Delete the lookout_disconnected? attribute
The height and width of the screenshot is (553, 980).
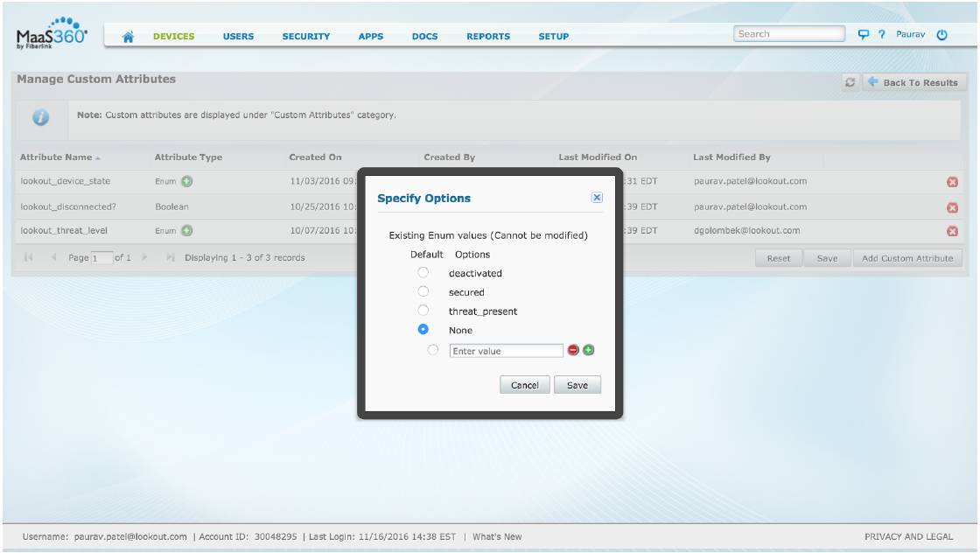[952, 207]
